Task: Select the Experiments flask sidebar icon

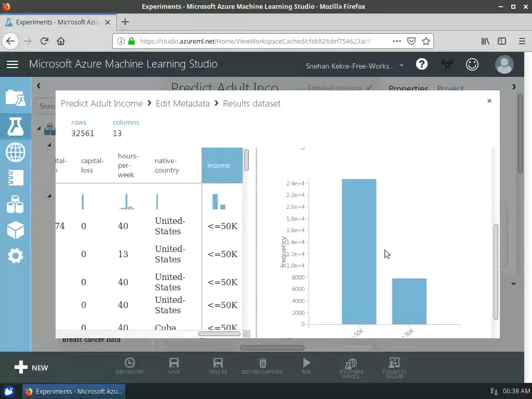Action: tap(15, 126)
